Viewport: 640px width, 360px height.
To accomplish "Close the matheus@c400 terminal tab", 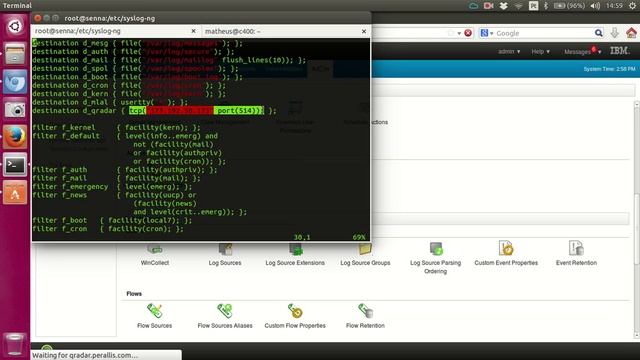I will click(x=364, y=31).
